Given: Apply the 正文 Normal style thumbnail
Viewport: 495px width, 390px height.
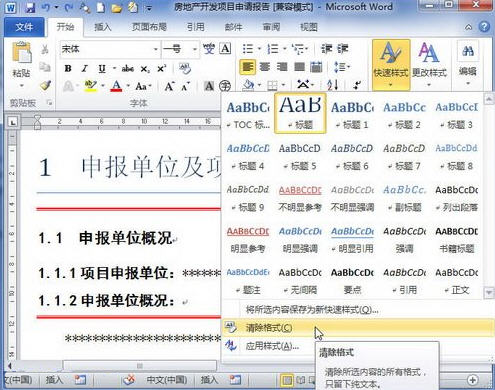Looking at the screenshot, I should click(x=456, y=281).
